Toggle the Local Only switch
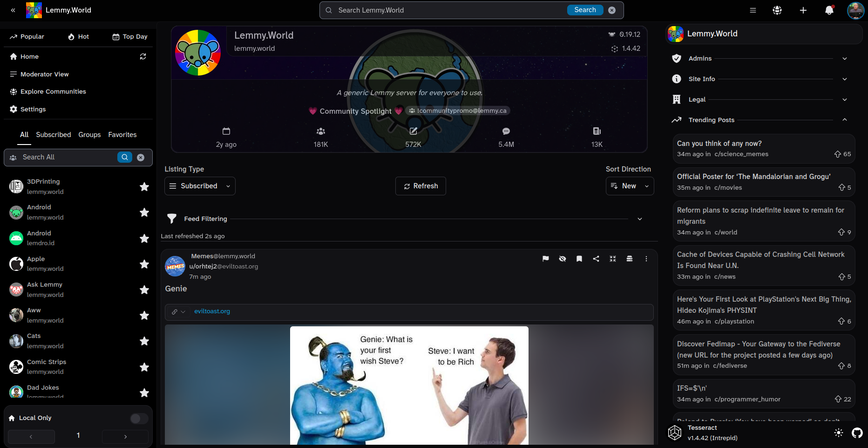The height and width of the screenshot is (448, 868). (x=139, y=418)
